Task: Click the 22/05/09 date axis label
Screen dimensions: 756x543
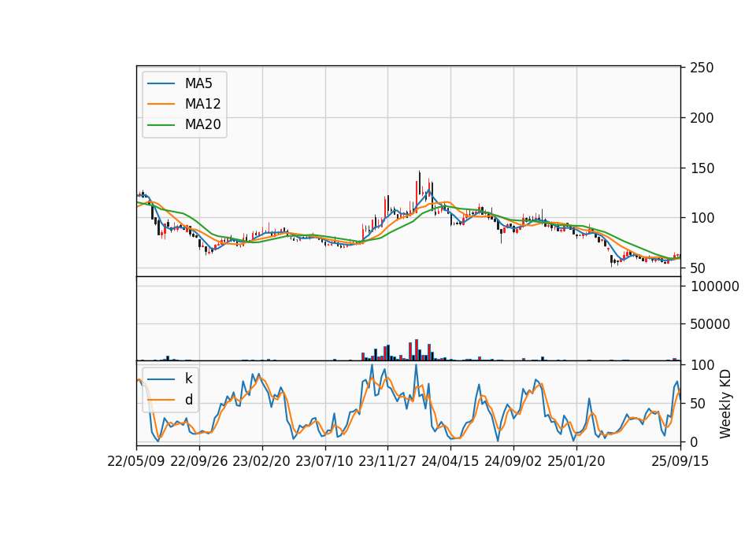Action: click(x=136, y=461)
